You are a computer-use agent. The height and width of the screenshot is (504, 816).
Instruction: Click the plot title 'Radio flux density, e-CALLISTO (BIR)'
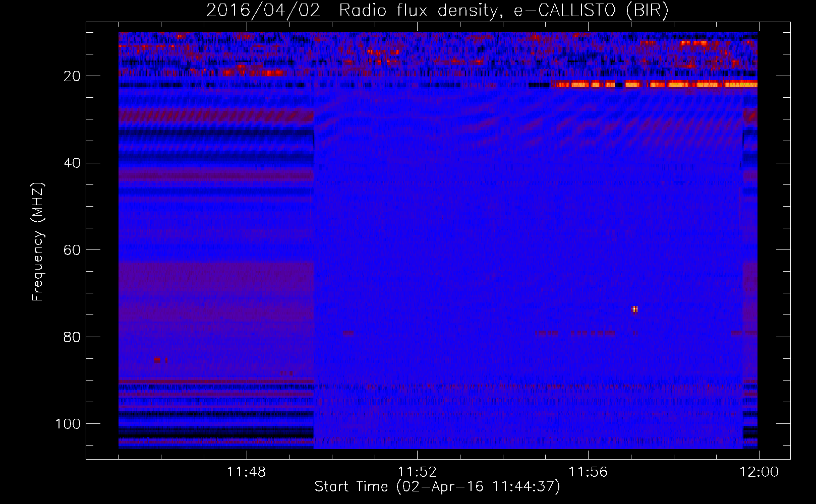pyautogui.click(x=503, y=11)
